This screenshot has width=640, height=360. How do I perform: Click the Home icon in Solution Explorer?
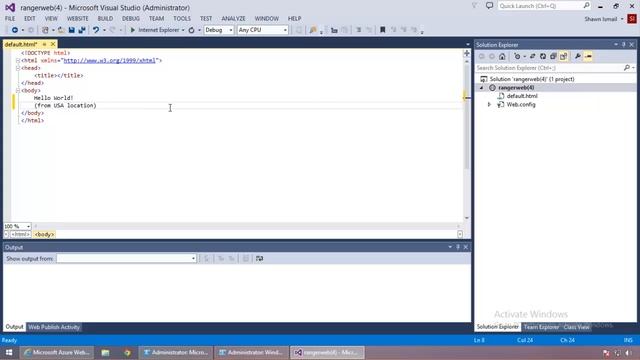click(502, 56)
